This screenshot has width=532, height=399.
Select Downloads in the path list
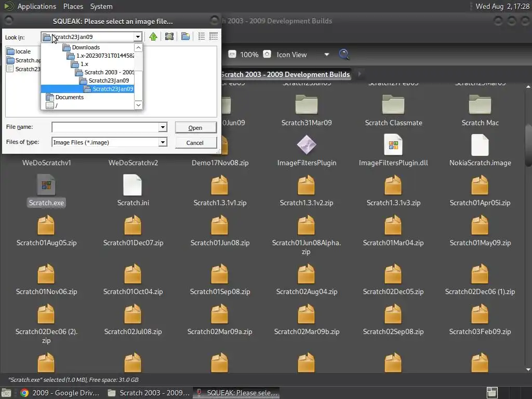pyautogui.click(x=86, y=47)
